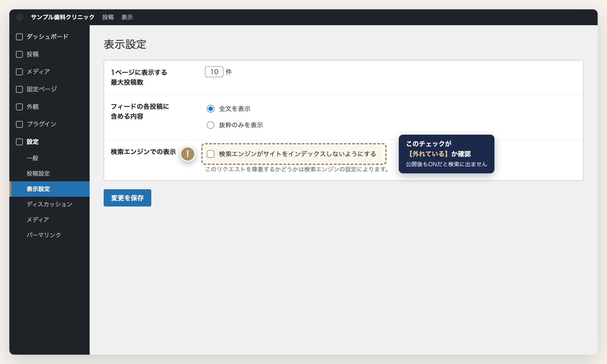This screenshot has height=364, width=607.
Task: Click the 表示設定 page heading
Action: coord(125,44)
